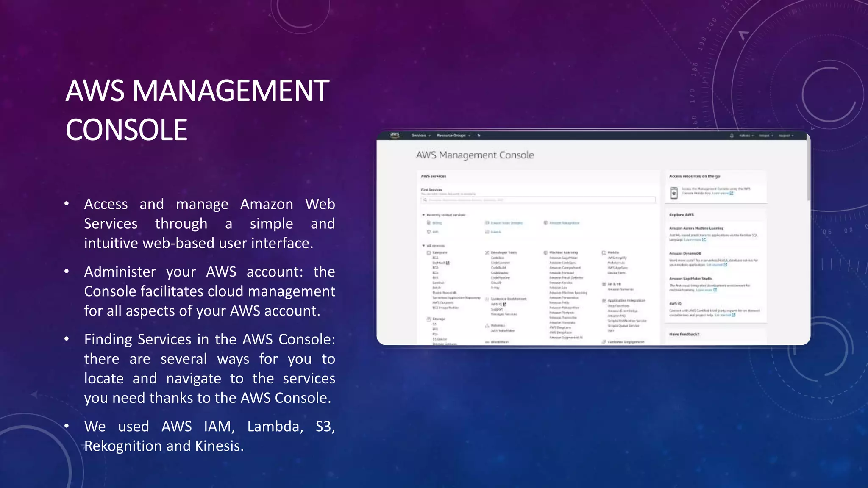Open Lambda under the Compute category
The height and width of the screenshot is (488, 868).
(438, 283)
